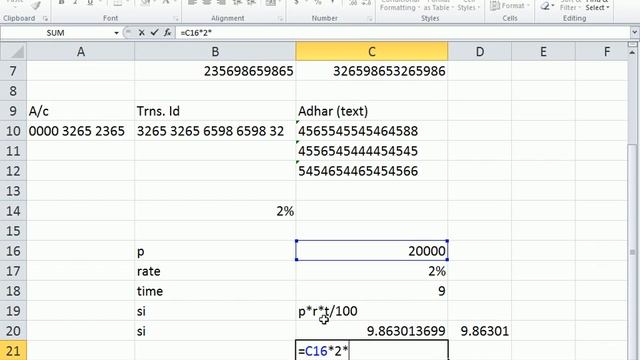The image size is (640, 360).
Task: Click the editing cell with =C16*2*
Action: pyautogui.click(x=371, y=351)
